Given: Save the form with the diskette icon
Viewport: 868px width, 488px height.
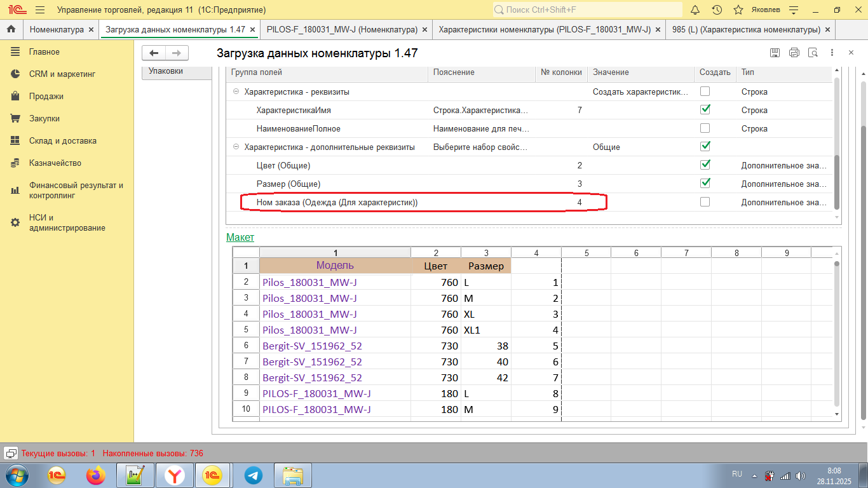Looking at the screenshot, I should (775, 53).
